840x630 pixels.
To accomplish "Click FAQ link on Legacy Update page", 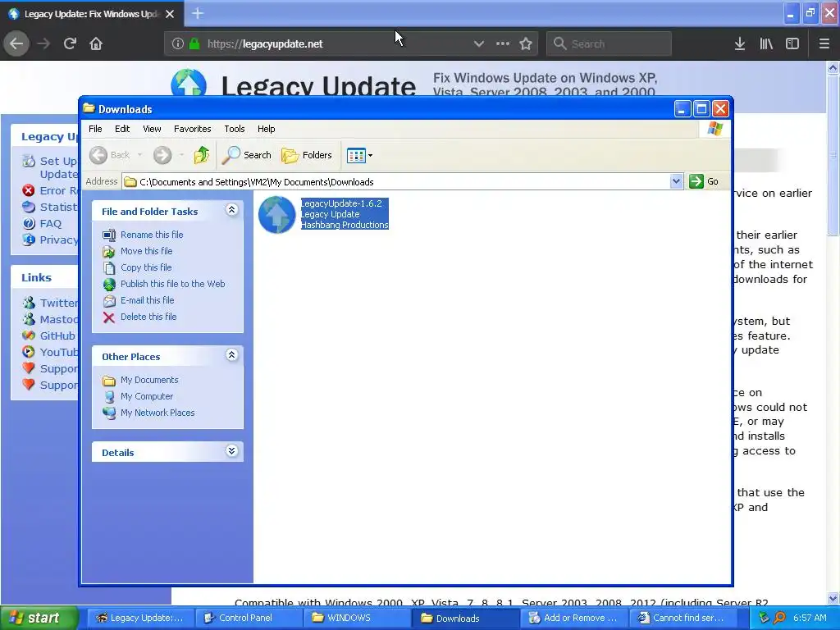I will click(50, 223).
